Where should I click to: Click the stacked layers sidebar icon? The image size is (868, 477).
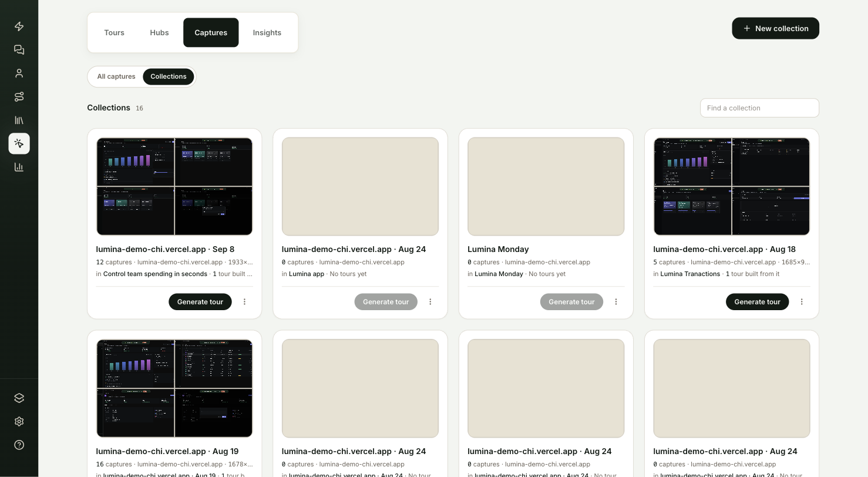click(x=19, y=398)
